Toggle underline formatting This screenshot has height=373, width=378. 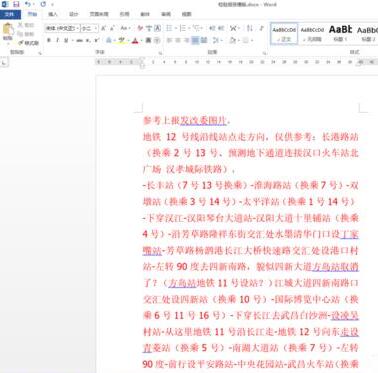coord(66,41)
